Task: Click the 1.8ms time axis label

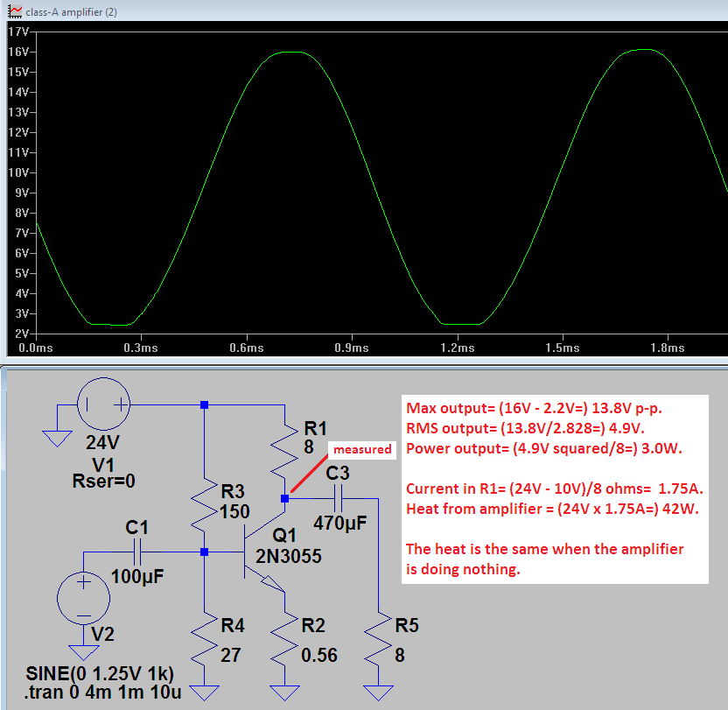Action: (667, 348)
